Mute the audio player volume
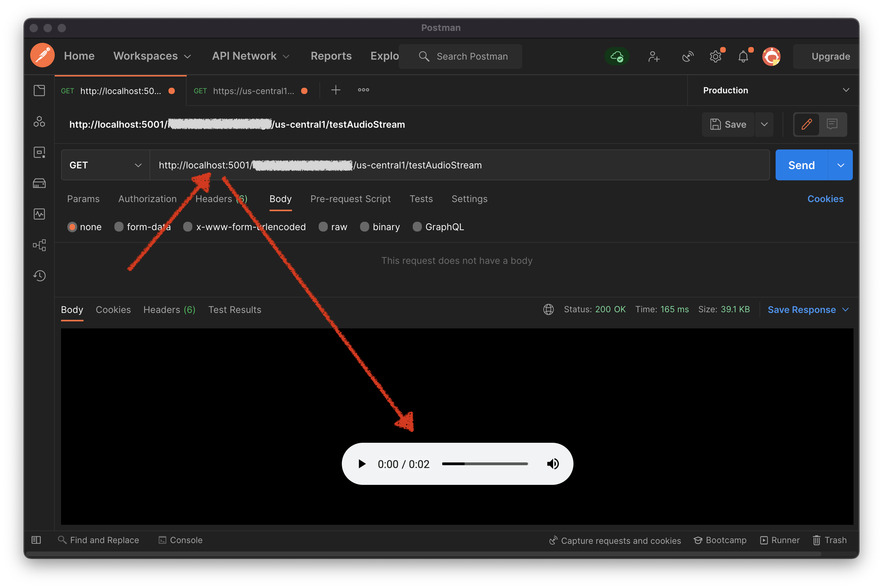The width and height of the screenshot is (883, 588). tap(552, 464)
